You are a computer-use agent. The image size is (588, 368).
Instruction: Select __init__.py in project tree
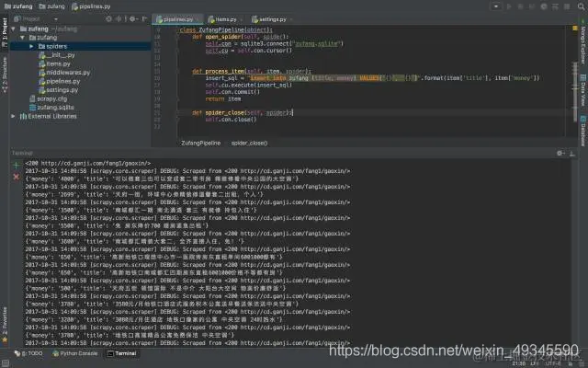point(57,55)
